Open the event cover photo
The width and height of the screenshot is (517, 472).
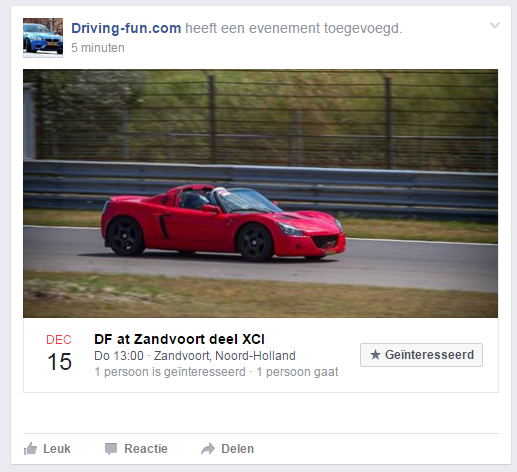[260, 193]
